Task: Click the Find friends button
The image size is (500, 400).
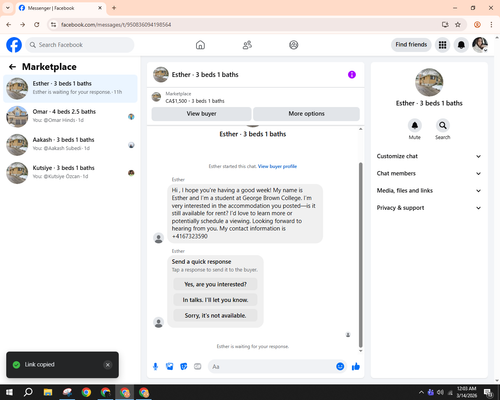Action: tap(411, 45)
